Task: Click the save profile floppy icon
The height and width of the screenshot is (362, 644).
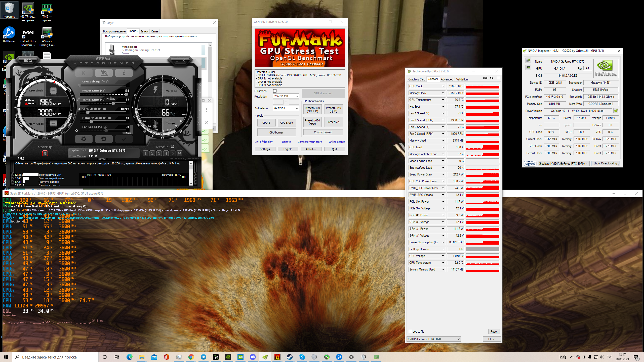Action: [179, 153]
